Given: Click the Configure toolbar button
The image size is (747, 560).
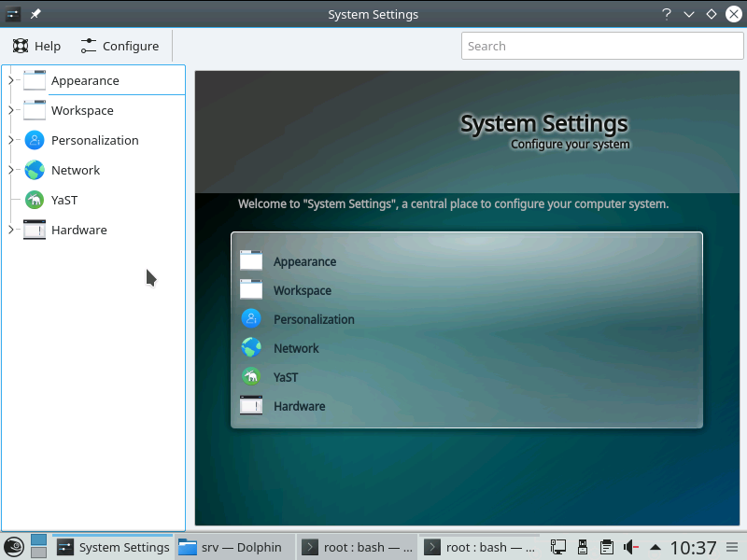Looking at the screenshot, I should pyautogui.click(x=120, y=46).
